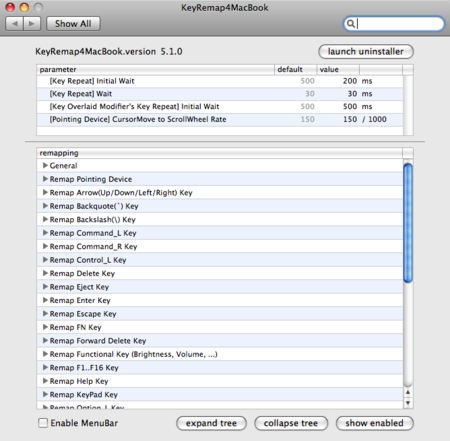This screenshot has width=450, height=441.
Task: Expand Remap Command_L Key
Action: click(45, 233)
